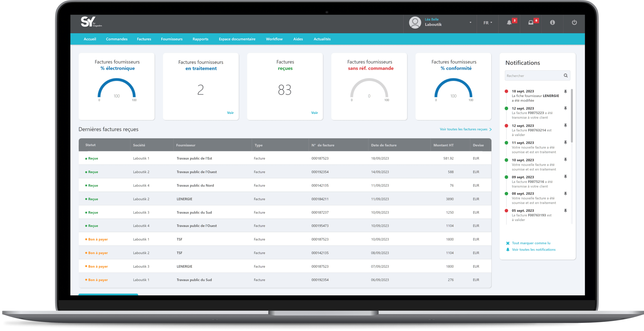Screen dimensions: 644x331
Task: Pin the 12 sept. F00763214 notification
Action: (565, 125)
